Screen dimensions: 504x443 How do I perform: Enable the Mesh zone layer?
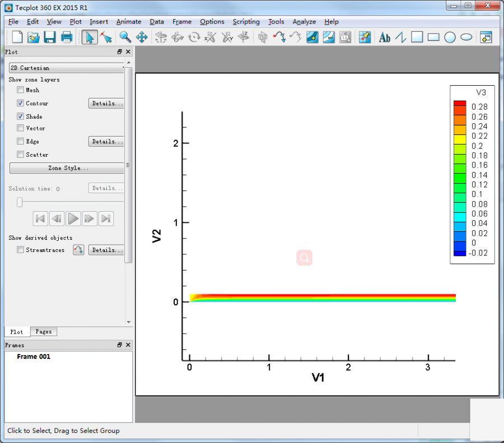click(x=21, y=90)
